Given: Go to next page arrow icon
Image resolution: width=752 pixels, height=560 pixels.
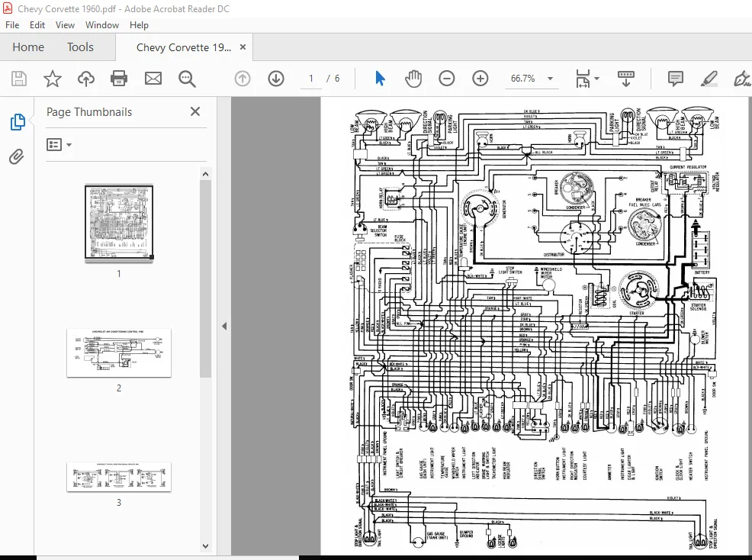Looking at the screenshot, I should pyautogui.click(x=276, y=79).
